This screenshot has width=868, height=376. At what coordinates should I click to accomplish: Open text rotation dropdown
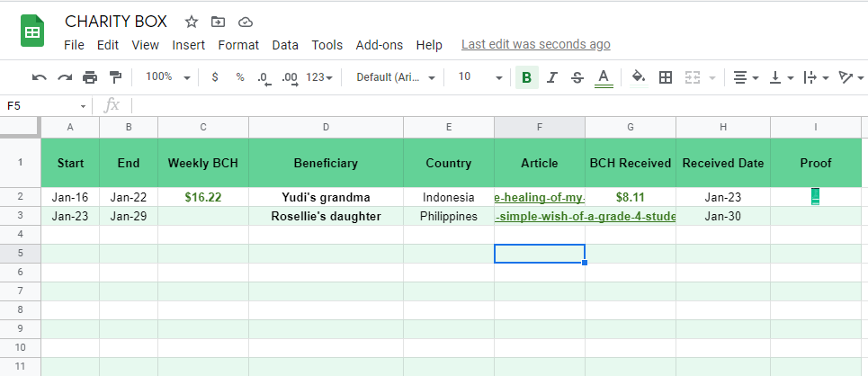point(851,77)
